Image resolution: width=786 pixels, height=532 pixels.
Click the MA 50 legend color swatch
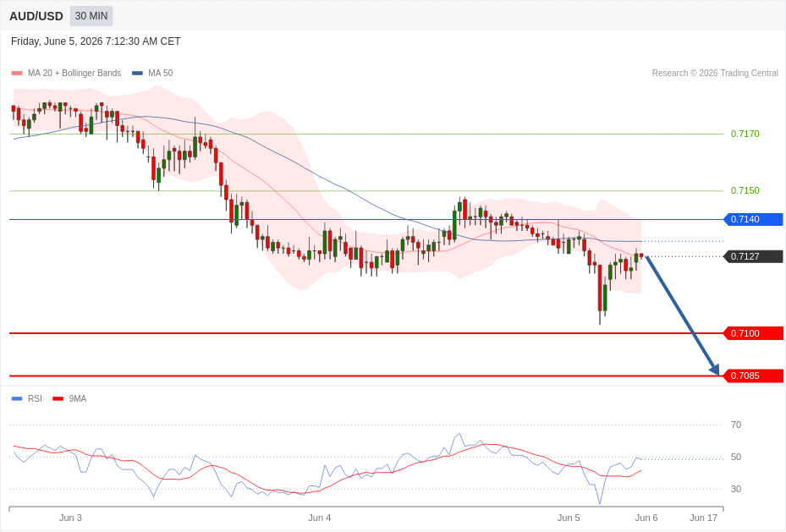[137, 73]
